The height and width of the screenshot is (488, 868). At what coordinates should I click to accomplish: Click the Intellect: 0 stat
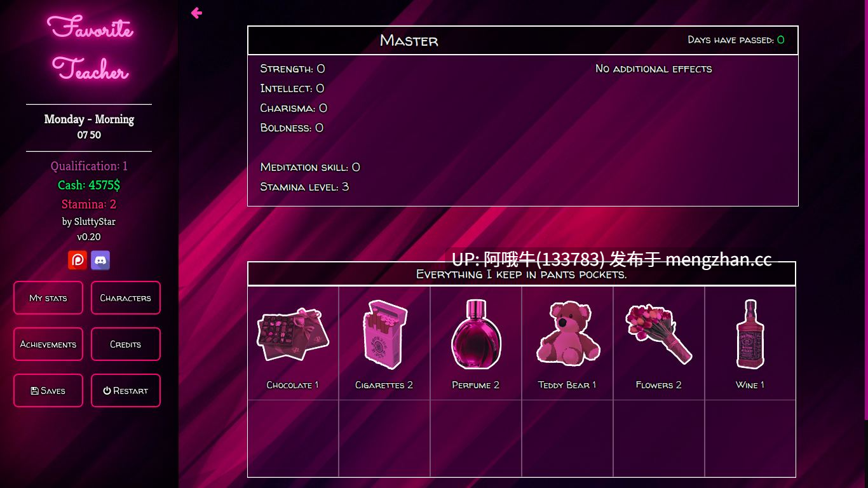pyautogui.click(x=292, y=88)
